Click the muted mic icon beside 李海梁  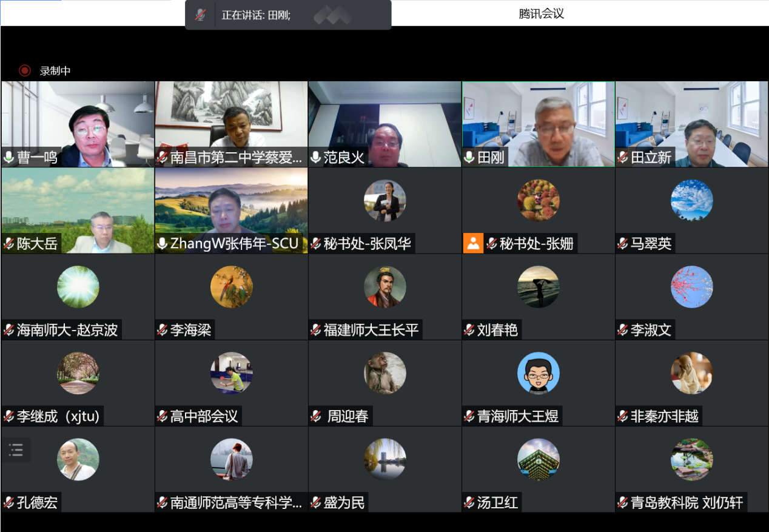click(x=162, y=330)
